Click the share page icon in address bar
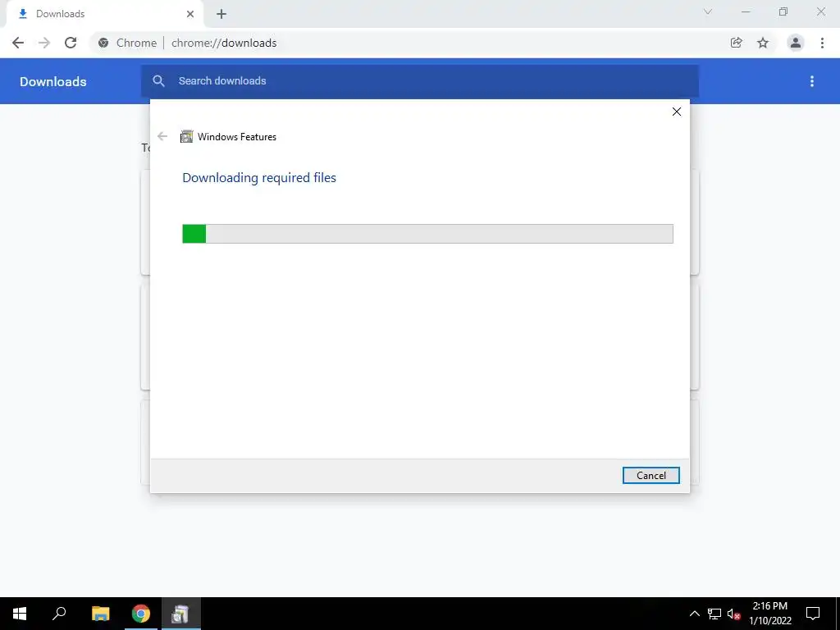The height and width of the screenshot is (630, 840). pos(736,43)
